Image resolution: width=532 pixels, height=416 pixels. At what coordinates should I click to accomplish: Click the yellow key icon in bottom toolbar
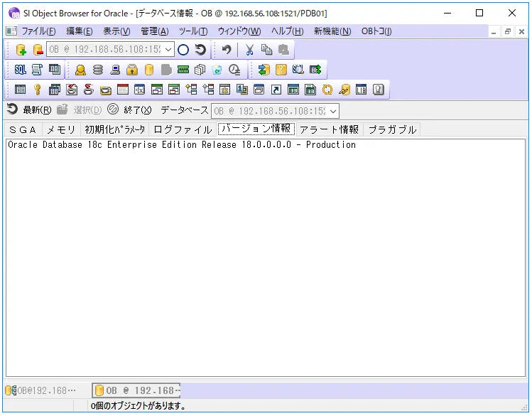pos(38,90)
